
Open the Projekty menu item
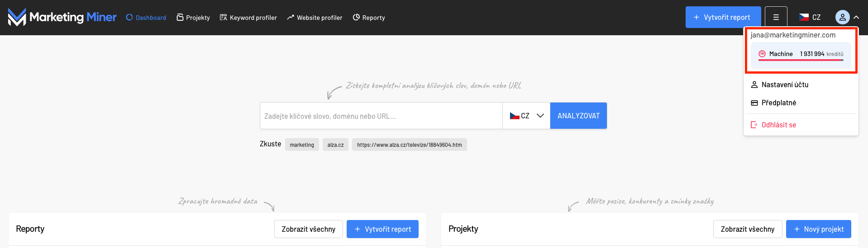(193, 18)
